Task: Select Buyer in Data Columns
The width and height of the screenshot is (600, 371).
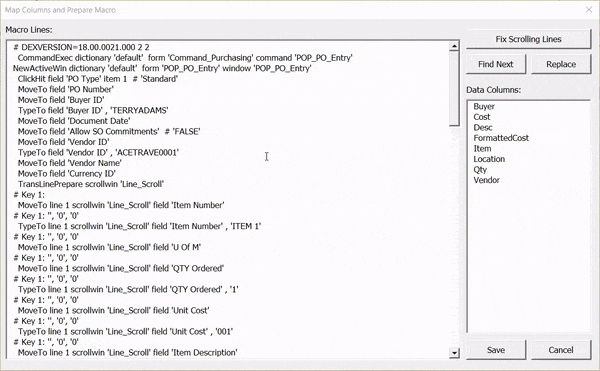Action: pos(484,106)
